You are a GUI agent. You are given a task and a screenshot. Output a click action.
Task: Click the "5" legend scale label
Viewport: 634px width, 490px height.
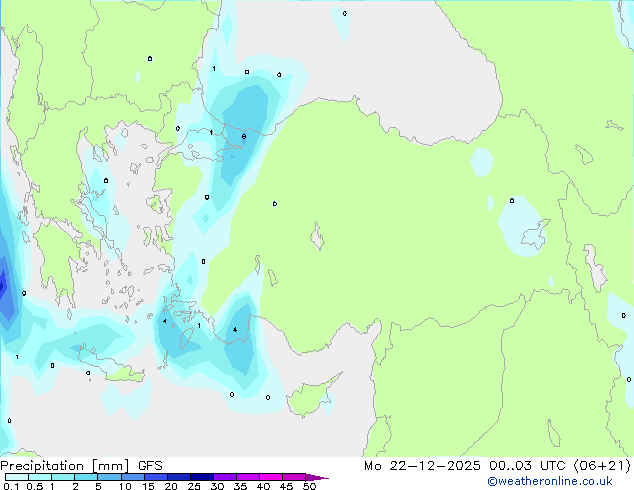98,486
